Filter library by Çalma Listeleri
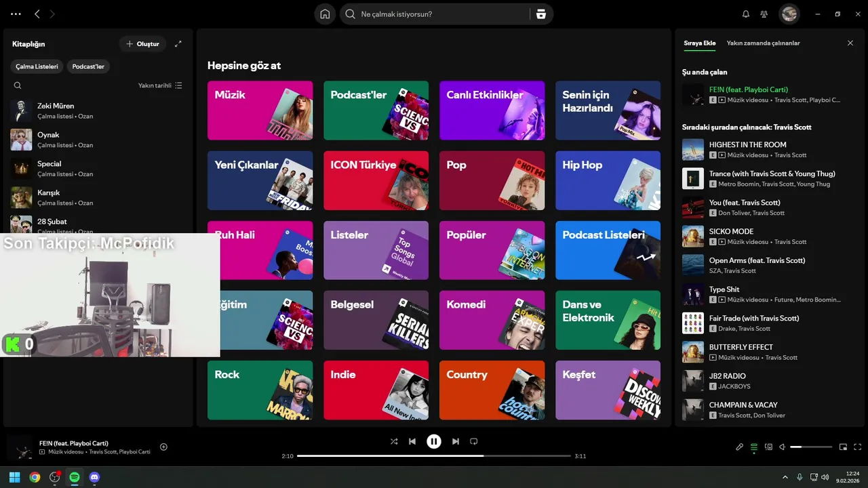Viewport: 868px width, 488px height. (37, 66)
